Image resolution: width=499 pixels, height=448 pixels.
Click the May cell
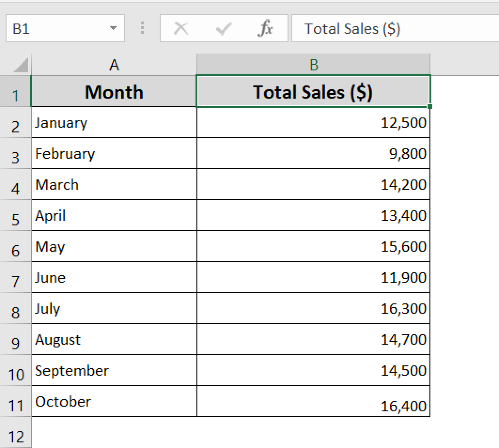click(114, 247)
